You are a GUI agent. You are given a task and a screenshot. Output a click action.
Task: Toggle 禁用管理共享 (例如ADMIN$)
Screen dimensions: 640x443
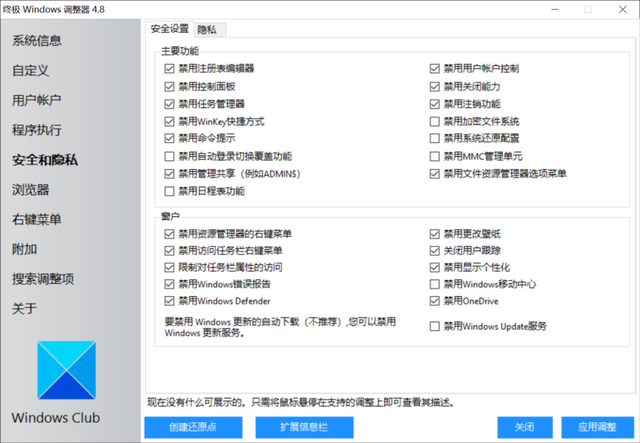point(169,174)
